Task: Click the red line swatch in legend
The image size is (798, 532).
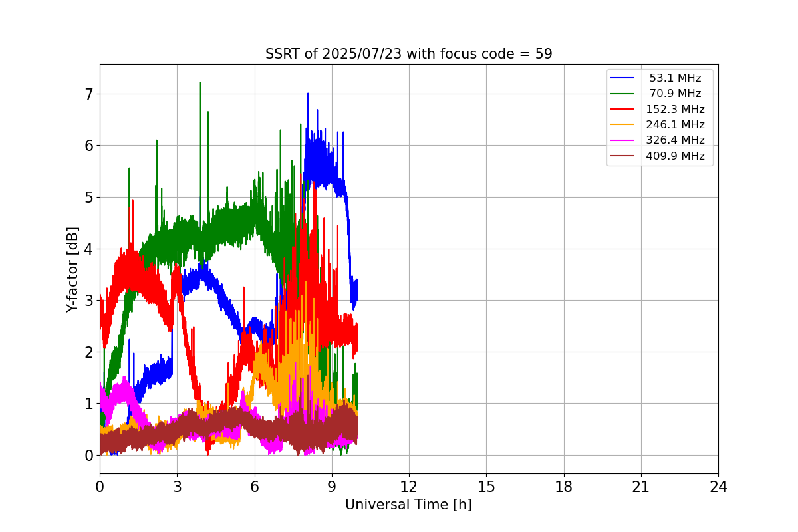Action: point(623,109)
